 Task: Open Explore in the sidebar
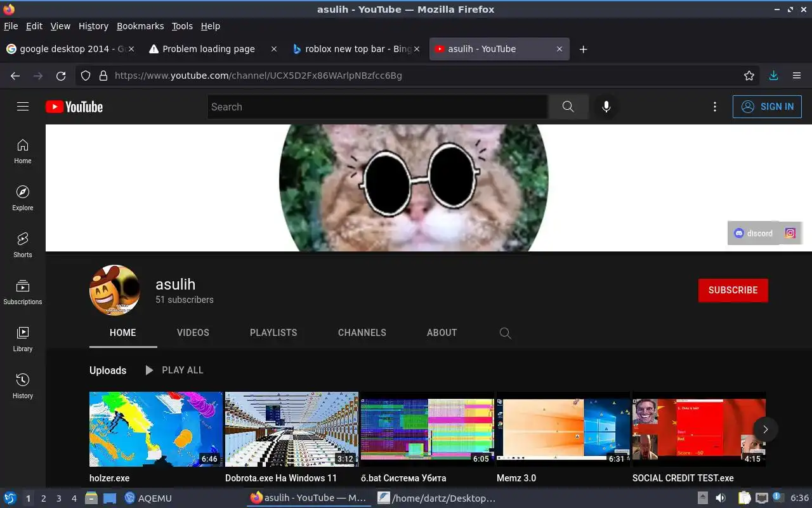[23, 198]
